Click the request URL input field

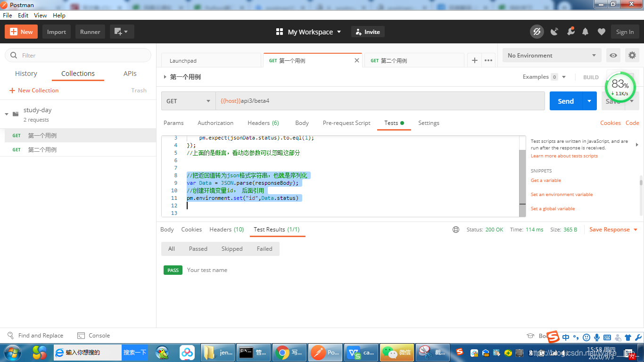click(x=380, y=101)
